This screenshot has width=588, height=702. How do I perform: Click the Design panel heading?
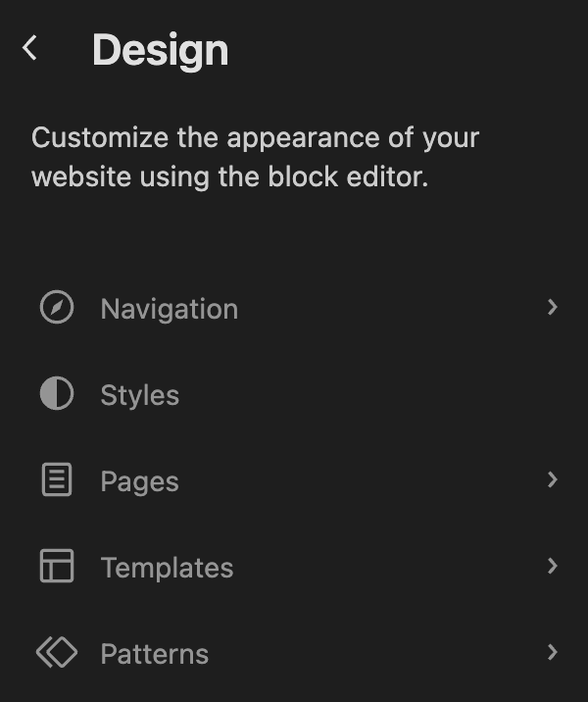[160, 50]
